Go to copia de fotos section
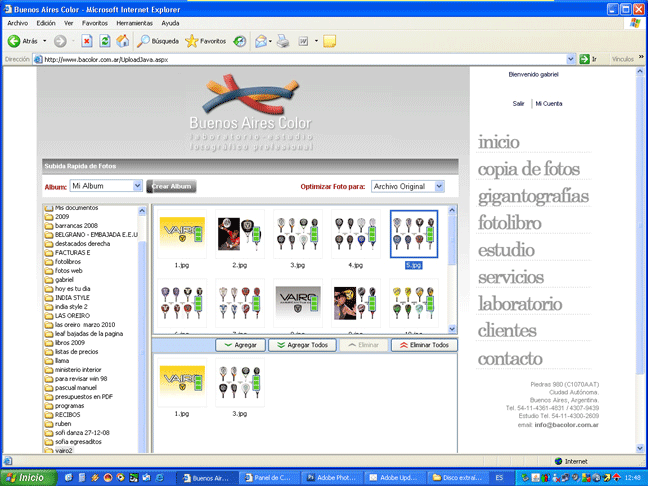Screen dimensions: 649x486 [529, 169]
